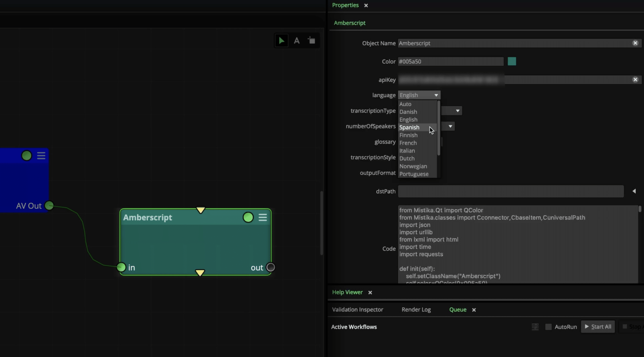Close the Queue tab
Screen dimensions: 644x357
click(474, 310)
